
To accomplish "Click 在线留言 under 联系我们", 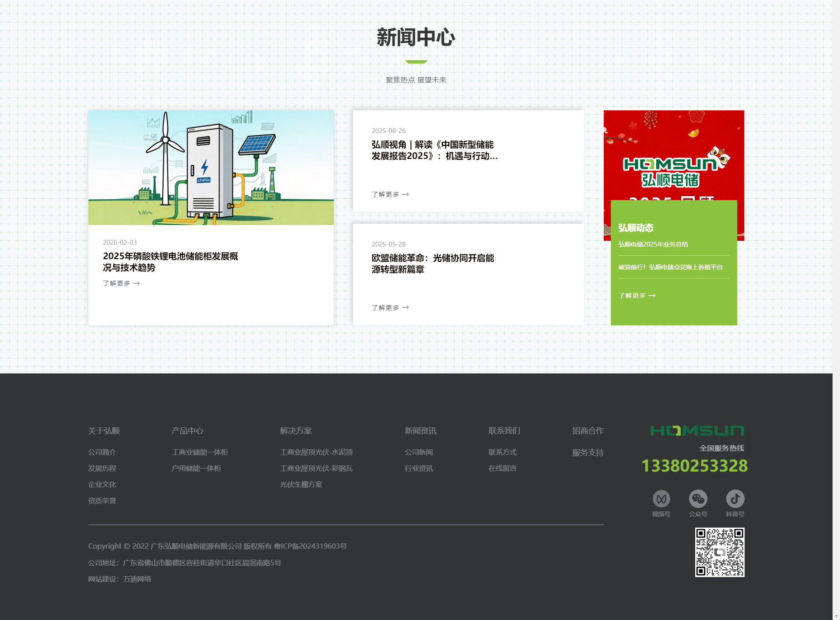I will (502, 469).
